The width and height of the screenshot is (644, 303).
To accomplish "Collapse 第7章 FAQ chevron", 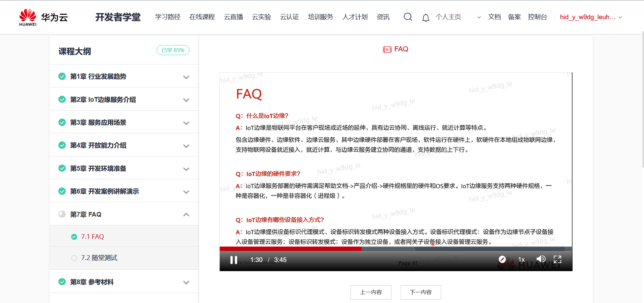I will [186, 214].
